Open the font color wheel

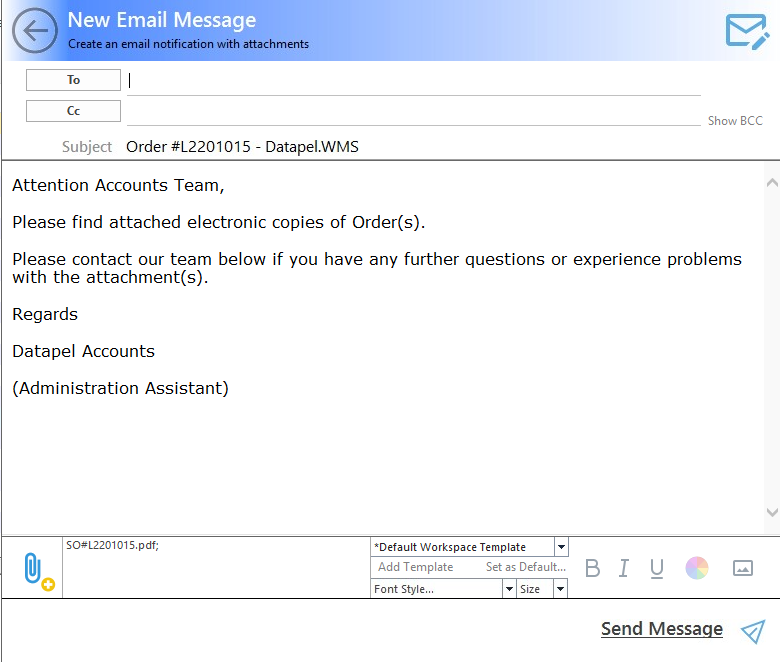tap(697, 567)
